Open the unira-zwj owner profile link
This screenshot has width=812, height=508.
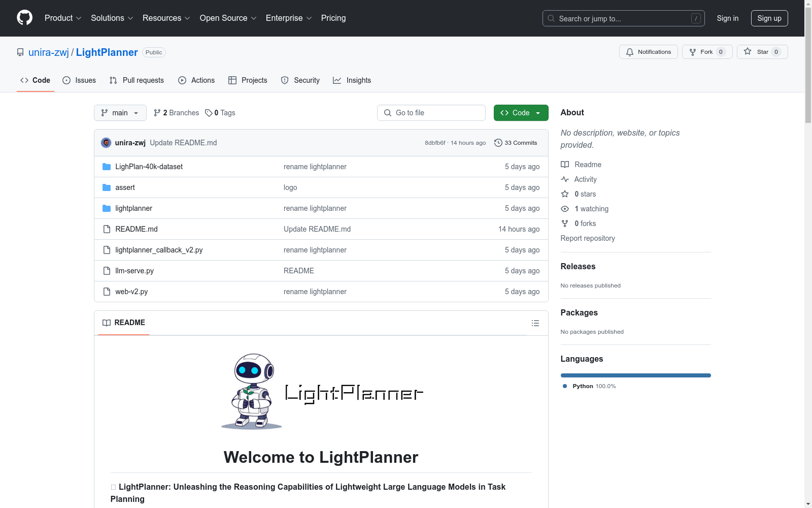tap(49, 52)
